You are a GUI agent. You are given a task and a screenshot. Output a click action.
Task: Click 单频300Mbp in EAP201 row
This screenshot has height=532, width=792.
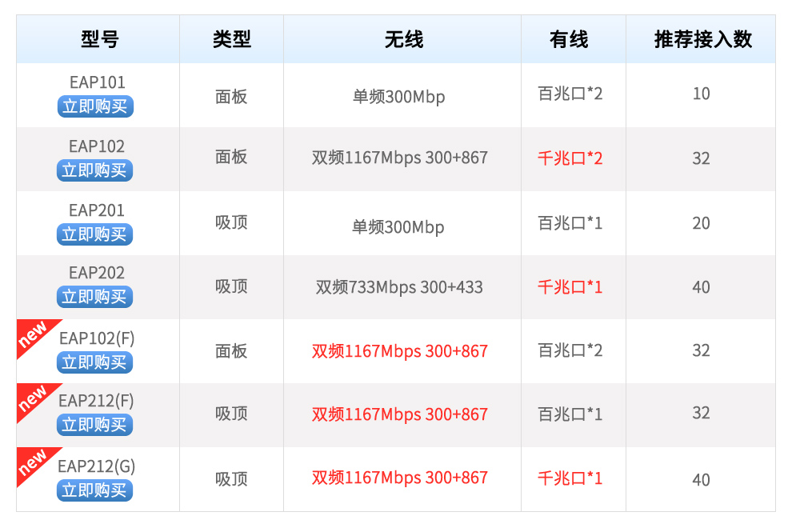[398, 227]
